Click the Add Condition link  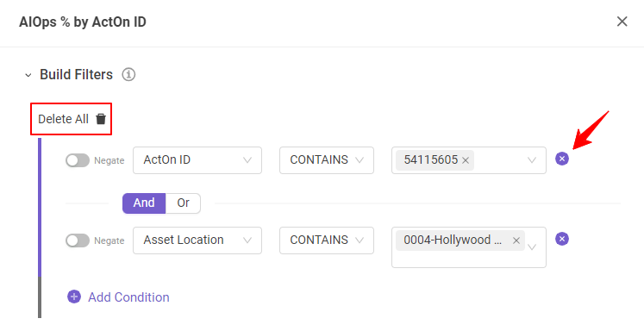[128, 297]
